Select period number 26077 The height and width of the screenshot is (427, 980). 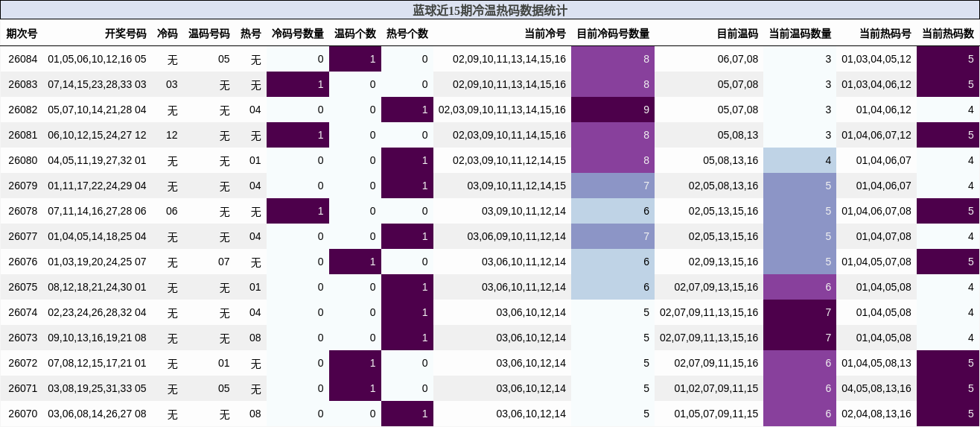[x=22, y=236]
